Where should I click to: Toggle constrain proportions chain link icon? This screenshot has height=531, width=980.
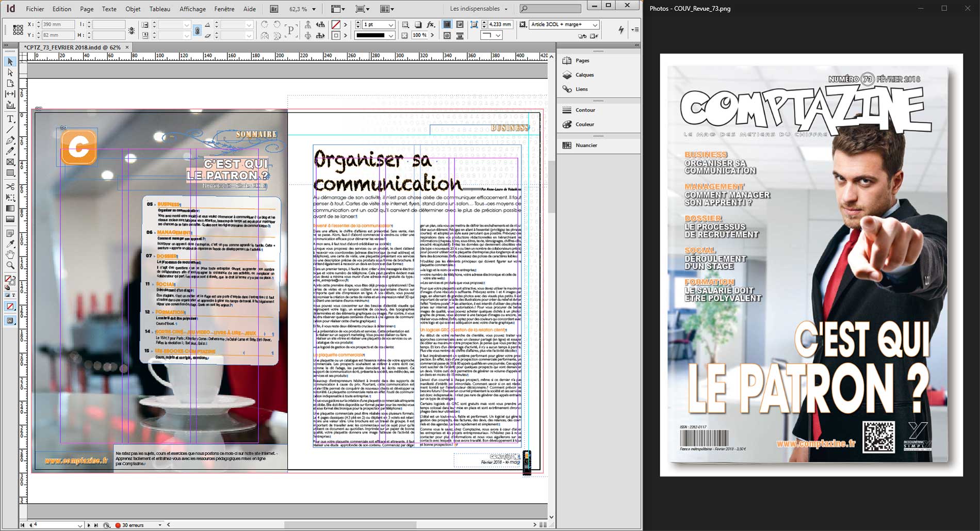point(197,30)
